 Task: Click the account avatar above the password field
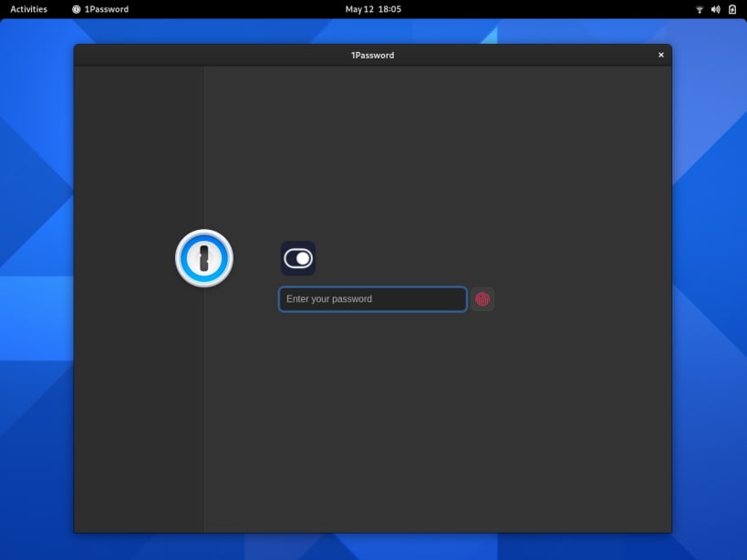(x=297, y=258)
